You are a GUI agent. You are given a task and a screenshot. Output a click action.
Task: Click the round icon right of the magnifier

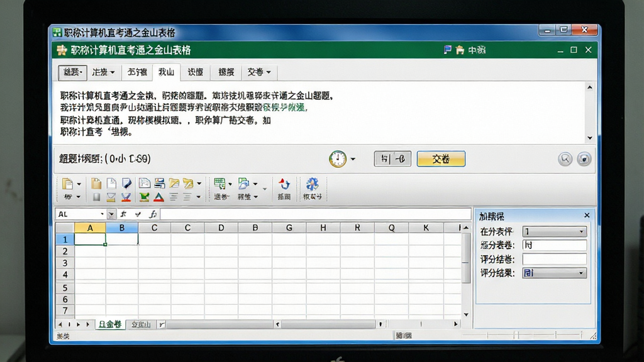pyautogui.click(x=584, y=159)
